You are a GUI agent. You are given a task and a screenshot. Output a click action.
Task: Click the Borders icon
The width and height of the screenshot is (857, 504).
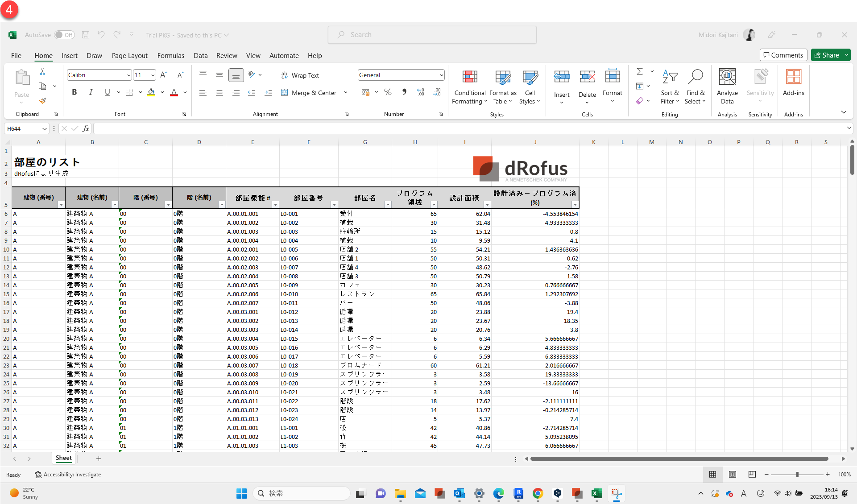129,92
